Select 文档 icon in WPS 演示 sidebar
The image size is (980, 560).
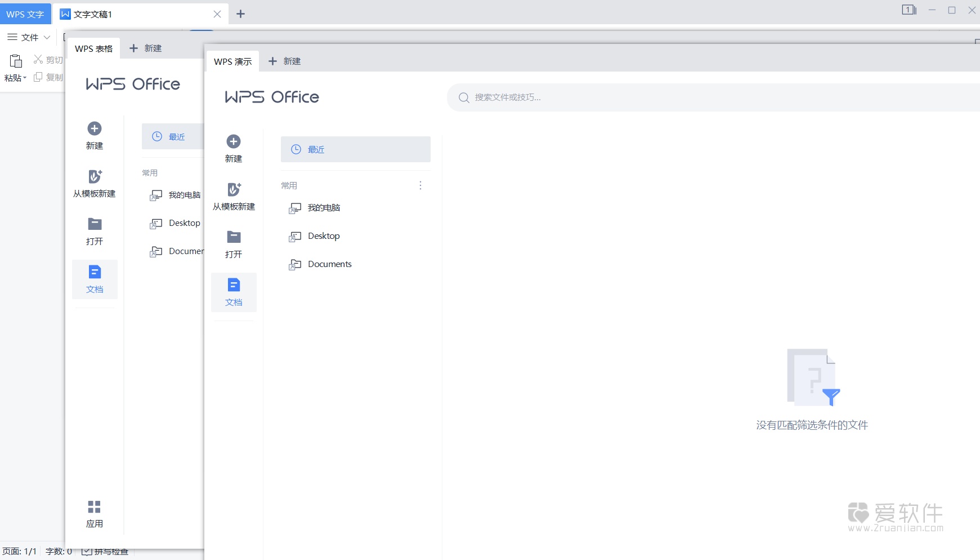click(x=234, y=285)
